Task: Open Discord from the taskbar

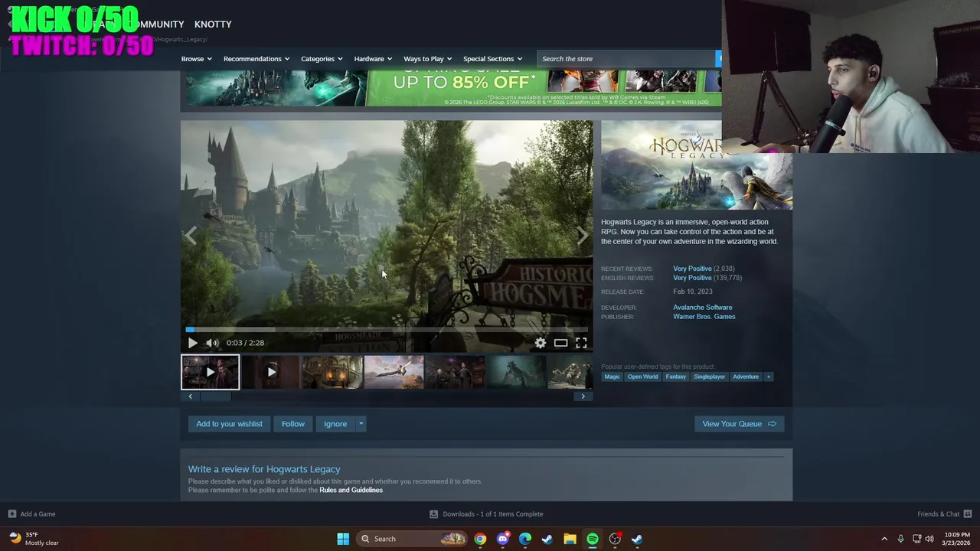Action: (x=502, y=539)
